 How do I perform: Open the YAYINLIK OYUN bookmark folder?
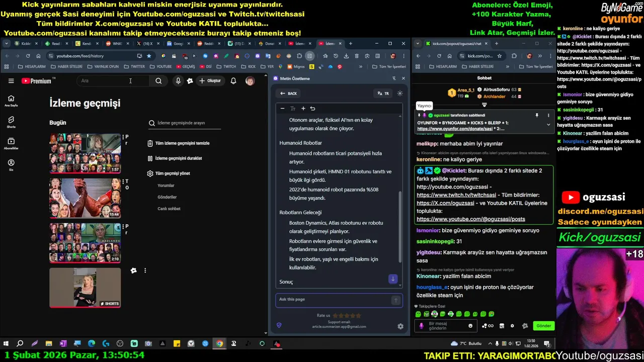coord(103,66)
